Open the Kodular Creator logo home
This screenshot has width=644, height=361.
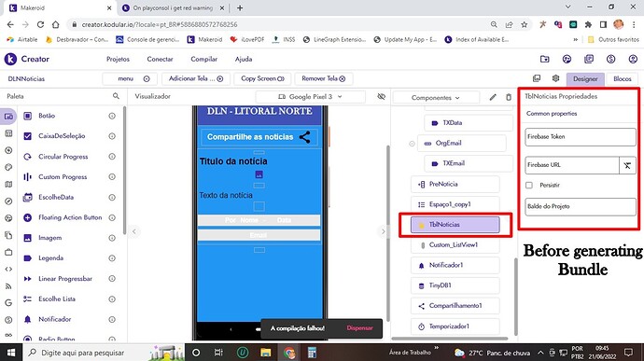(10, 59)
